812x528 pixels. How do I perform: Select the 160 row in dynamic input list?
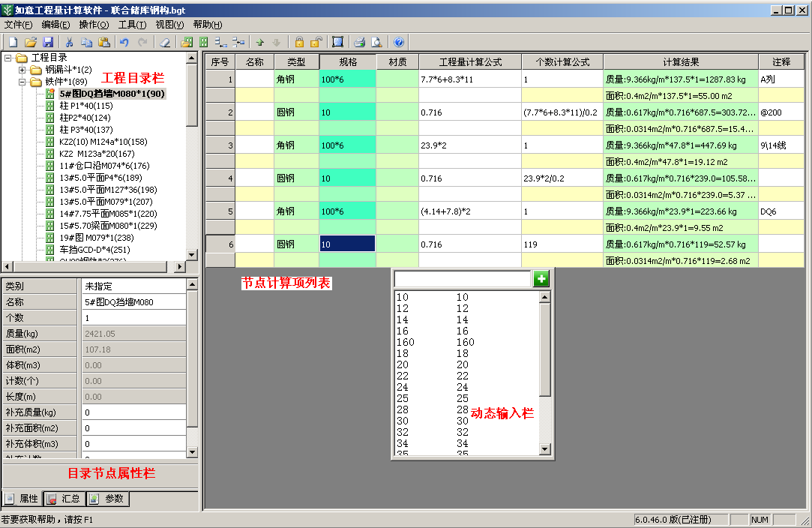point(466,342)
